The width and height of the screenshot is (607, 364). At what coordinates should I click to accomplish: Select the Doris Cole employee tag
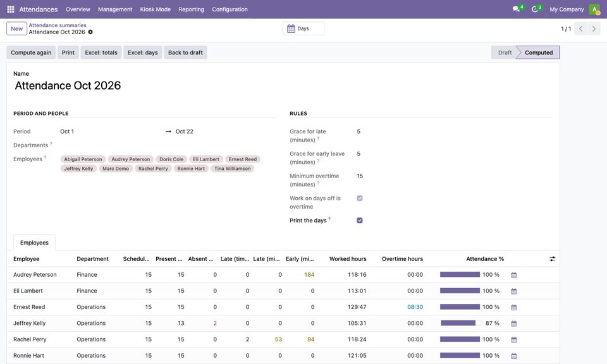[171, 159]
